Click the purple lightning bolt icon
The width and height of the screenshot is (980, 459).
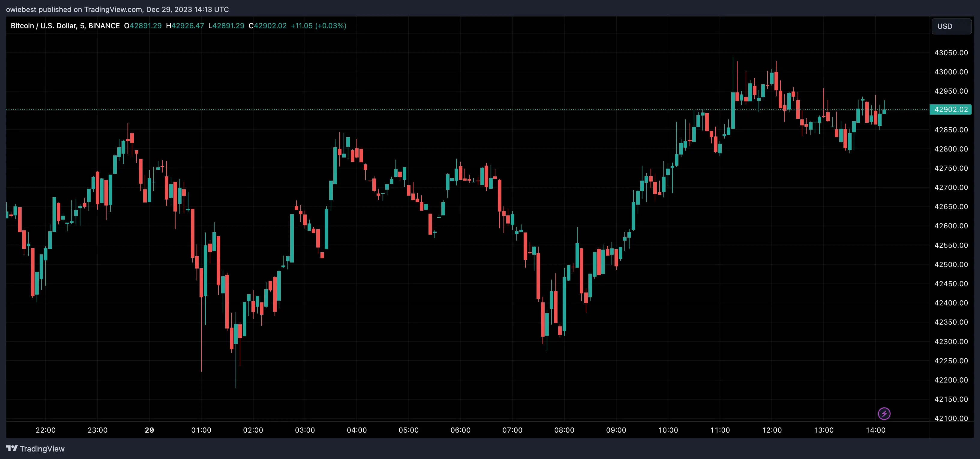(884, 413)
